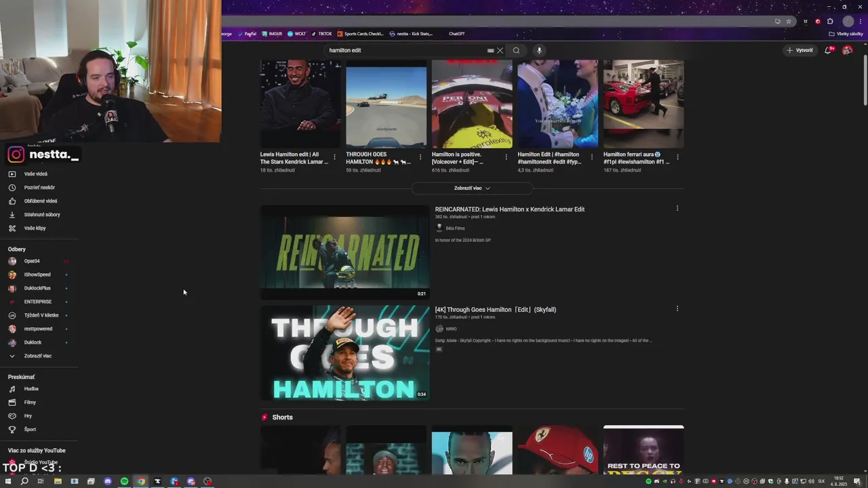Open the YouTube account avatar menu
The width and height of the screenshot is (868, 488).
847,50
